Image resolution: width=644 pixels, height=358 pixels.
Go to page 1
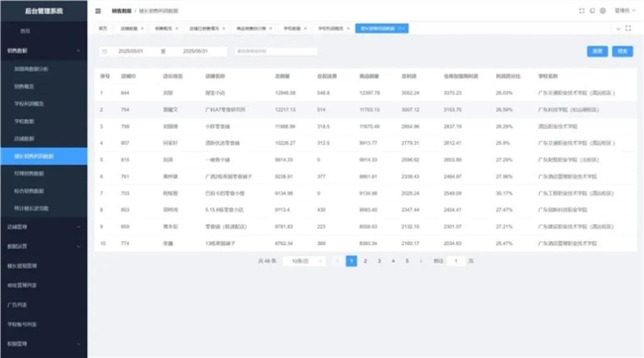[352, 261]
